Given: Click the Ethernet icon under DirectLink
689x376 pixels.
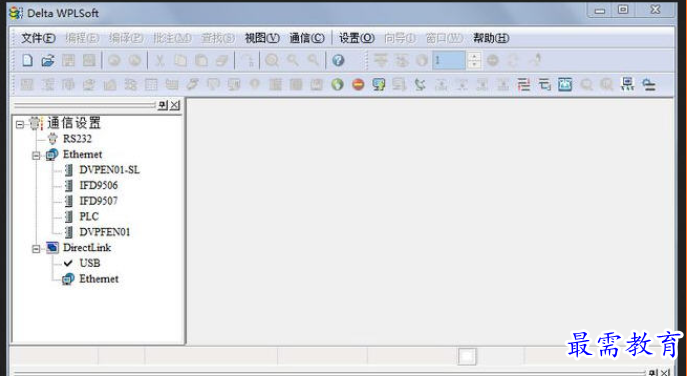Looking at the screenshot, I should [x=68, y=279].
